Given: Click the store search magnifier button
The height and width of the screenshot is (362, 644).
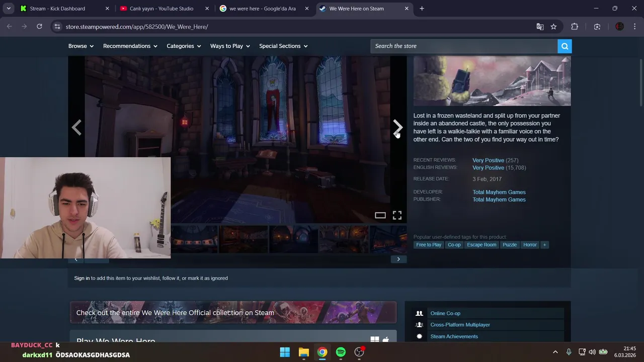Looking at the screenshot, I should tap(565, 46).
